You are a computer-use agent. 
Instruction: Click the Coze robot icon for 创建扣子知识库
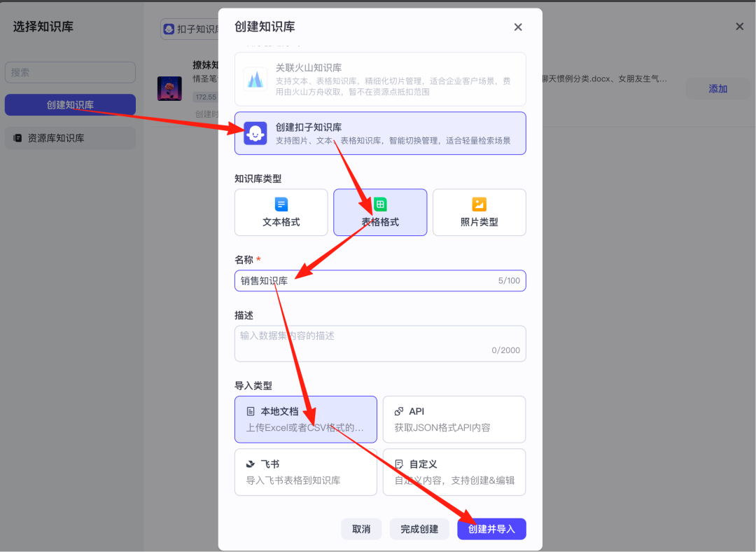point(255,133)
